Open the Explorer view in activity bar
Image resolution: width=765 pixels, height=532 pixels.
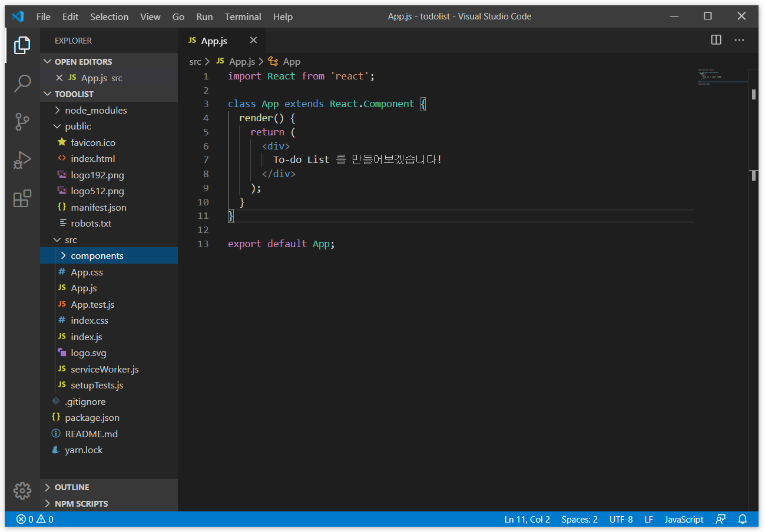pyautogui.click(x=22, y=45)
